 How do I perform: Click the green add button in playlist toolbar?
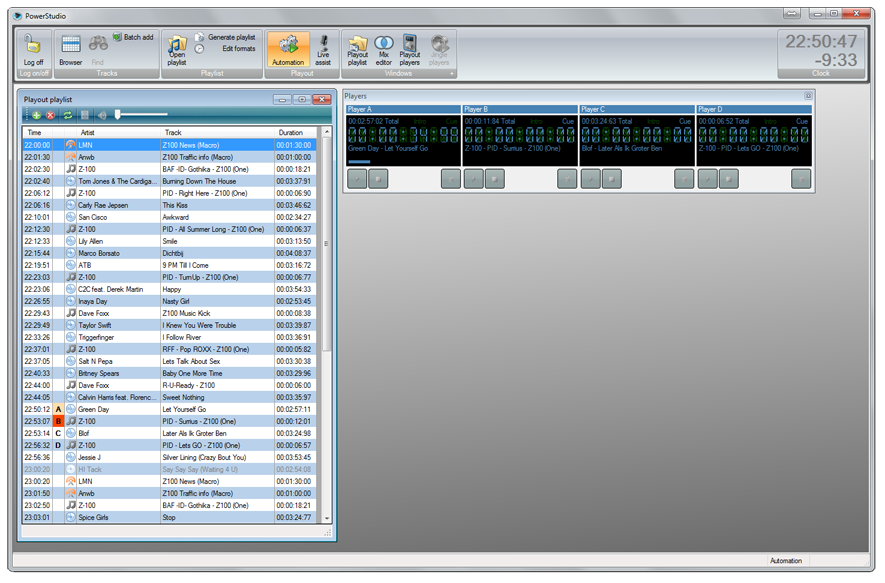(37, 116)
